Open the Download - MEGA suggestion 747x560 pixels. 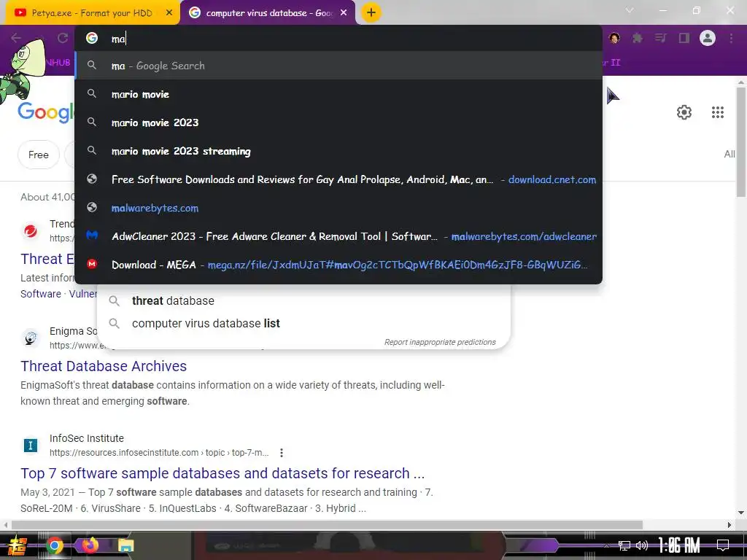click(338, 265)
